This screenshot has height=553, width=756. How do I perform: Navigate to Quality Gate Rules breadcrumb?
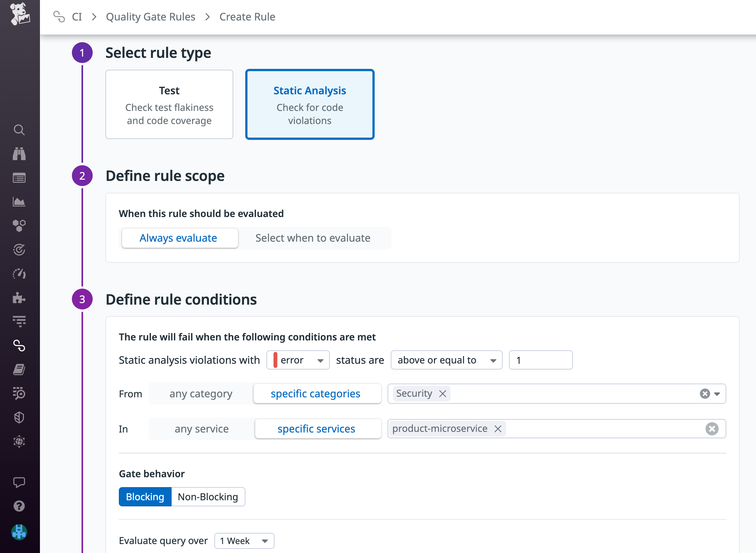(150, 16)
